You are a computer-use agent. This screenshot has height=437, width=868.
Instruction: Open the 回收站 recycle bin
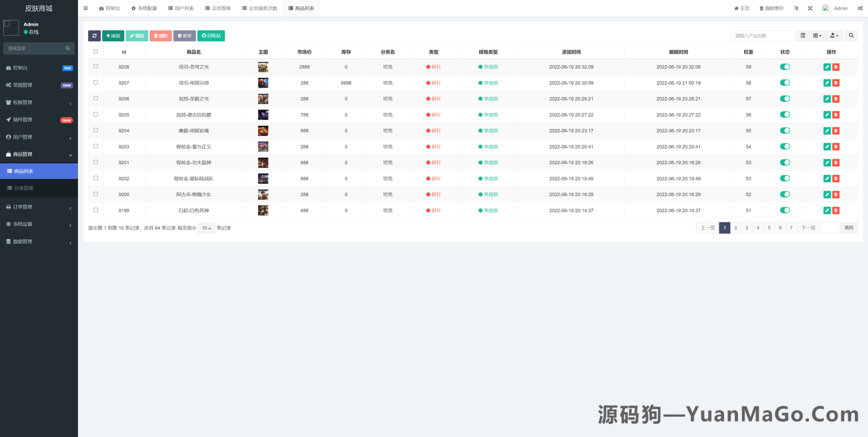click(x=211, y=36)
